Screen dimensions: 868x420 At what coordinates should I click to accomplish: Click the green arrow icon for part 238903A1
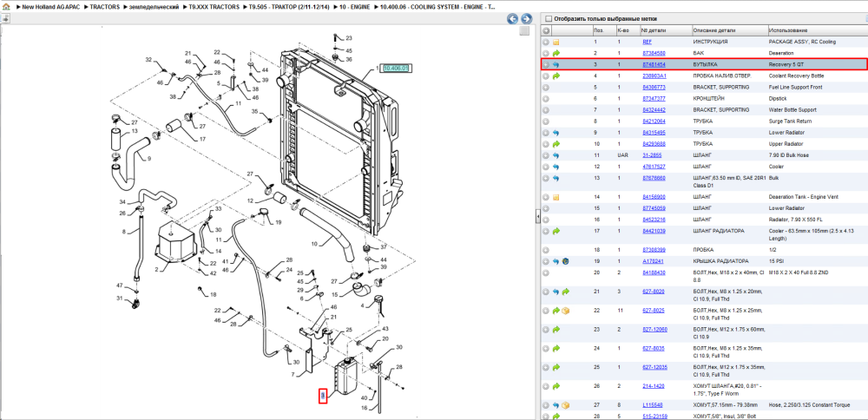[556, 75]
